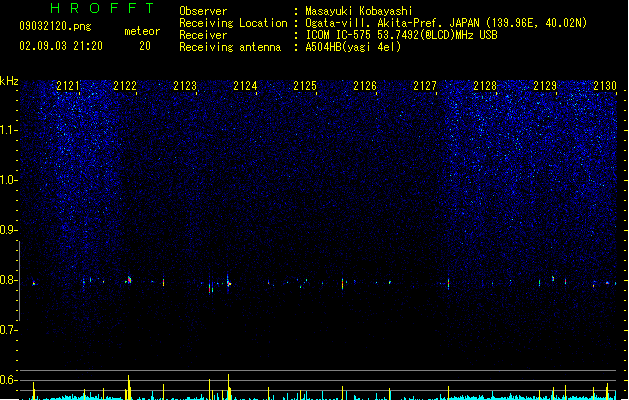Click the vertical echo after 2127
This screenshot has width=629, height=400.
(x=448, y=284)
